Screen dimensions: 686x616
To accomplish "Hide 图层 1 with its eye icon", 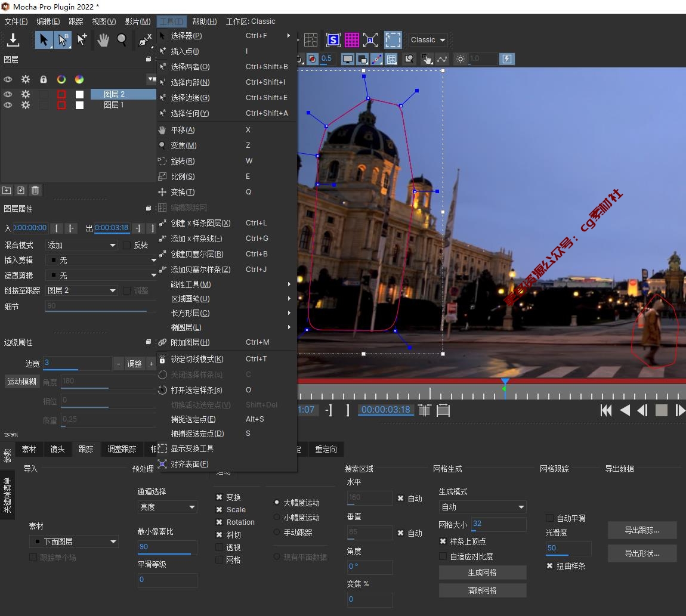I will [8, 105].
